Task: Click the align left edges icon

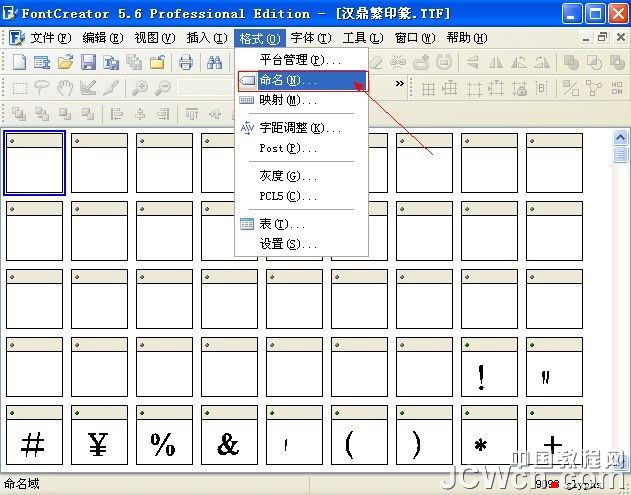Action: tap(117, 114)
